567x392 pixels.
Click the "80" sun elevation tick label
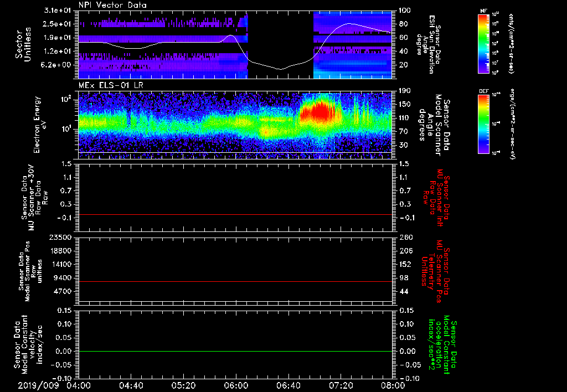tap(403, 24)
